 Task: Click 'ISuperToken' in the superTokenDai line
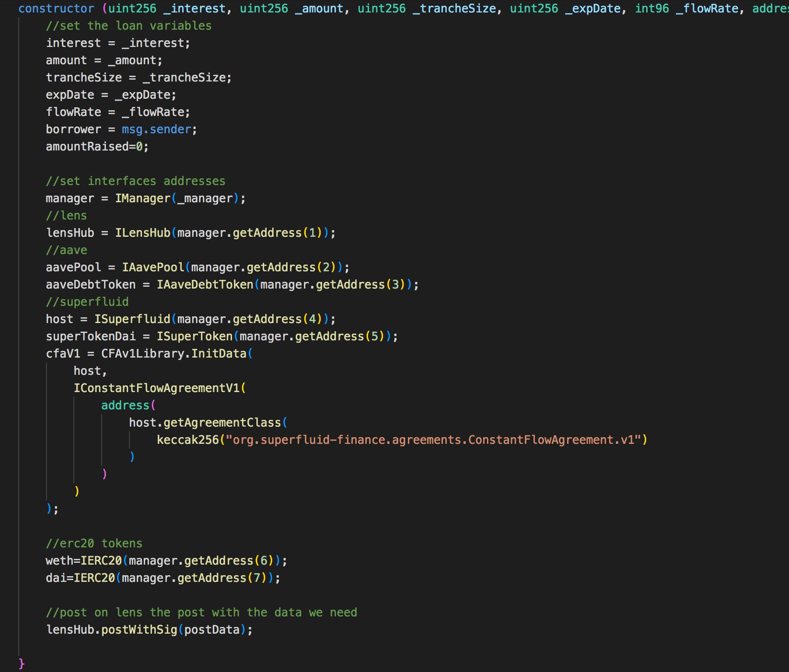pyautogui.click(x=195, y=336)
